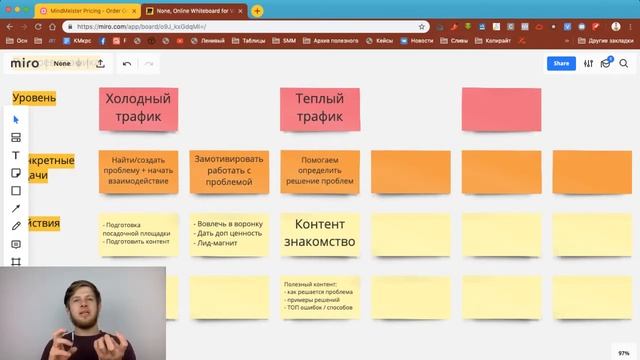Select the Sticky note tool
The height and width of the screenshot is (360, 640).
pos(16,173)
